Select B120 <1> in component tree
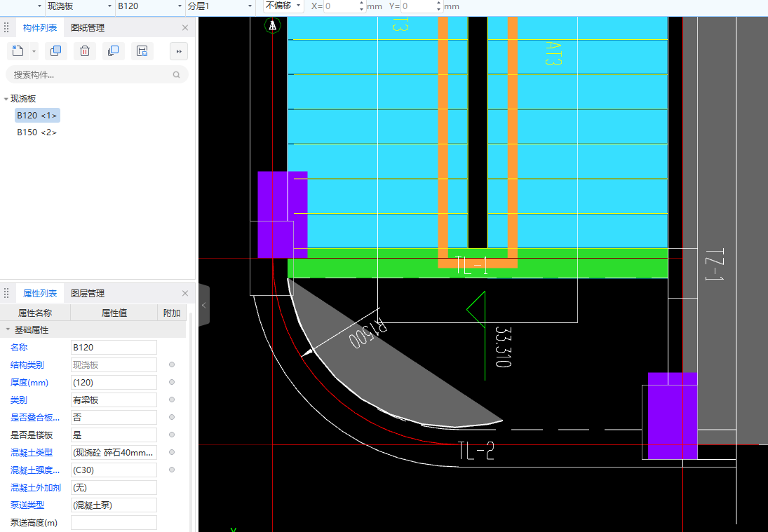The width and height of the screenshot is (768, 532). coord(37,116)
